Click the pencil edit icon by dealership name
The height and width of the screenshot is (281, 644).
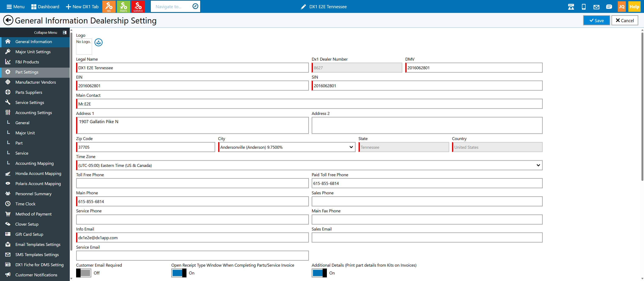pyautogui.click(x=303, y=7)
